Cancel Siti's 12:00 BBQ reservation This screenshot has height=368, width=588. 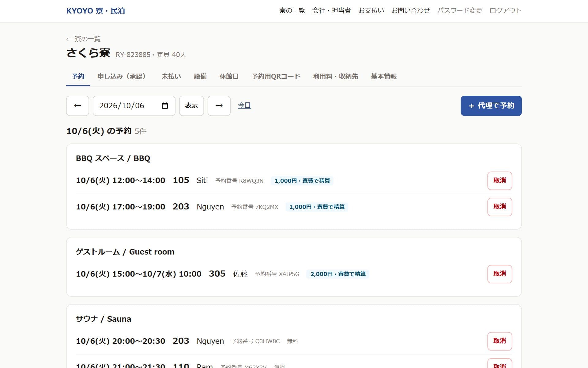(499, 181)
